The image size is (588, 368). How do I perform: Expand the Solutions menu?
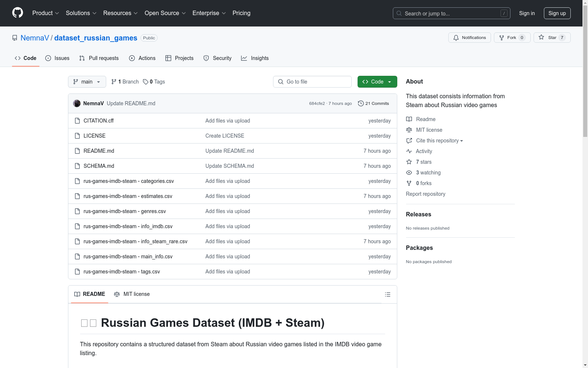[81, 13]
